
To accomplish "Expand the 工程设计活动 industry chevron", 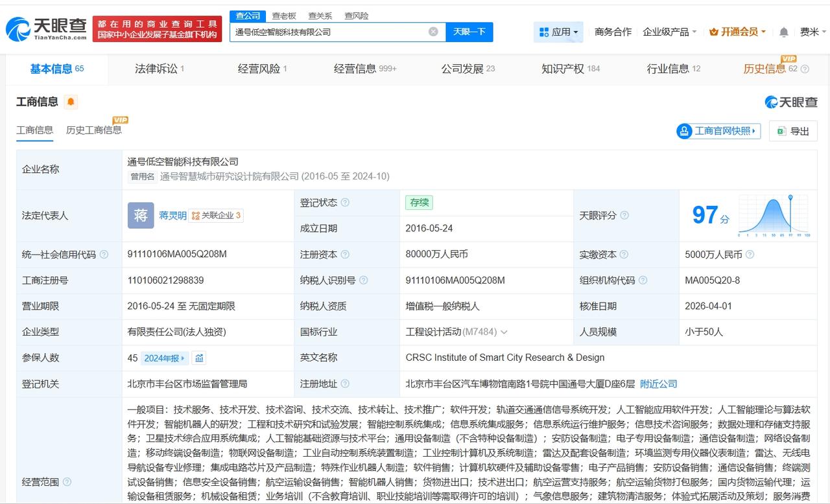I will [x=504, y=332].
